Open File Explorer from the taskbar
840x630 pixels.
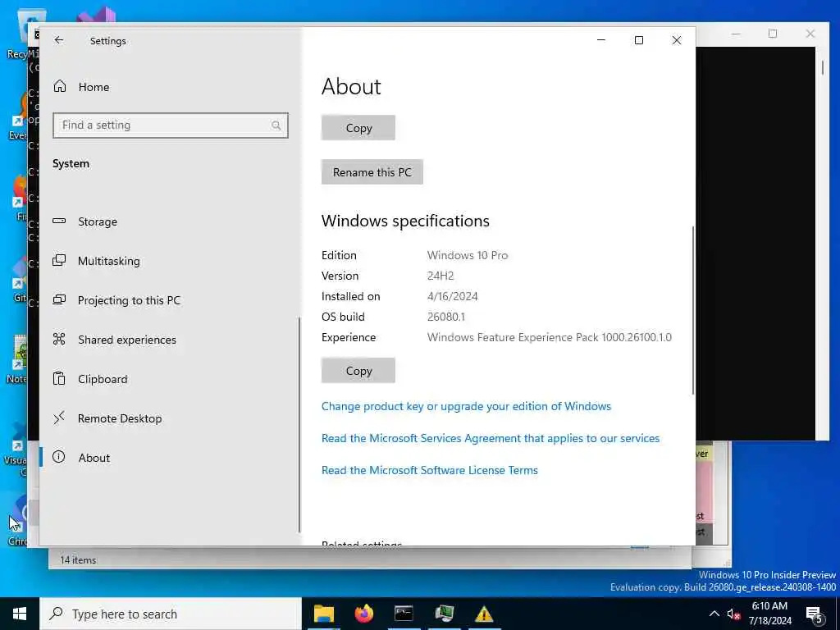click(x=323, y=614)
